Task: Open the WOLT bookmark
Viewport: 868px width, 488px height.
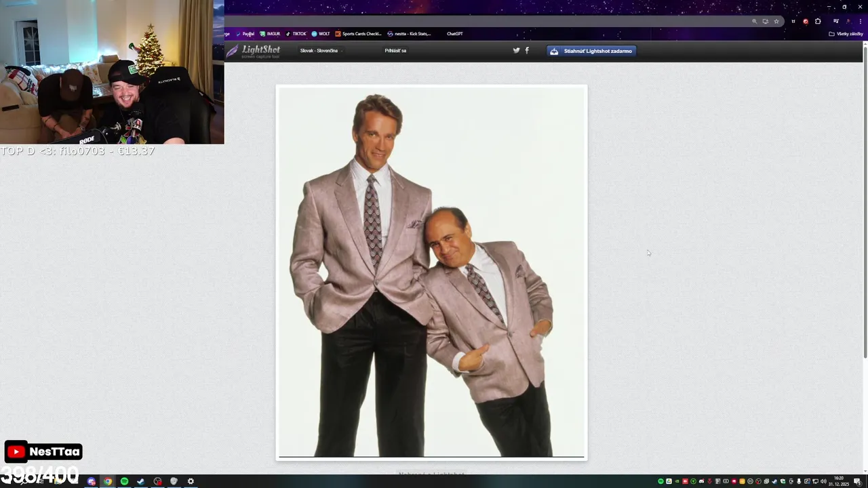Action: [x=321, y=34]
